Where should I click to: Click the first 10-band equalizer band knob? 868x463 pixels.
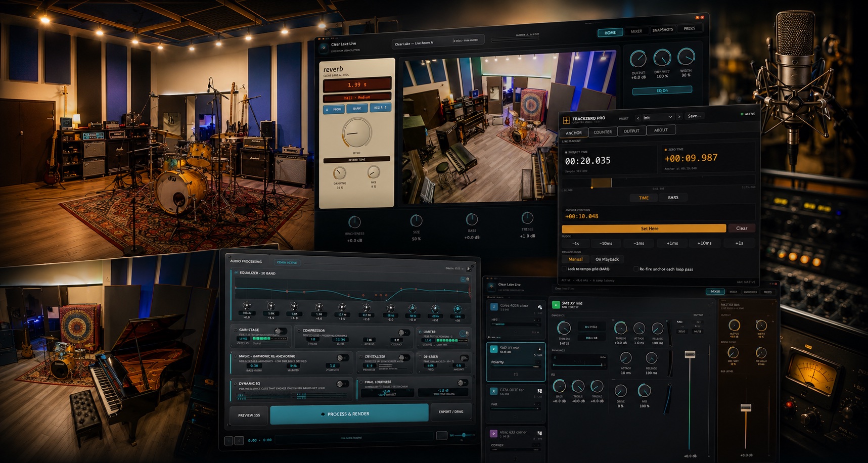pyautogui.click(x=247, y=305)
